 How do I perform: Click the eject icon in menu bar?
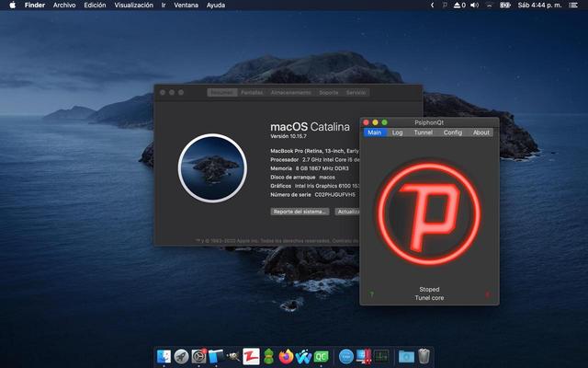pos(459,5)
